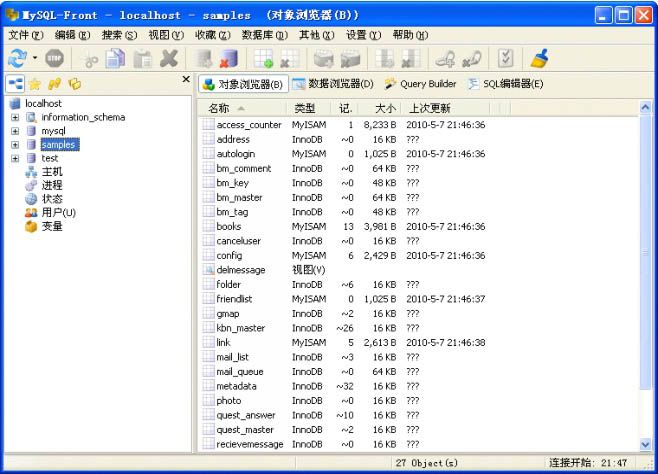Screen dimensions: 658x474
Task: Open the 其他(X) menu
Action: 317,35
